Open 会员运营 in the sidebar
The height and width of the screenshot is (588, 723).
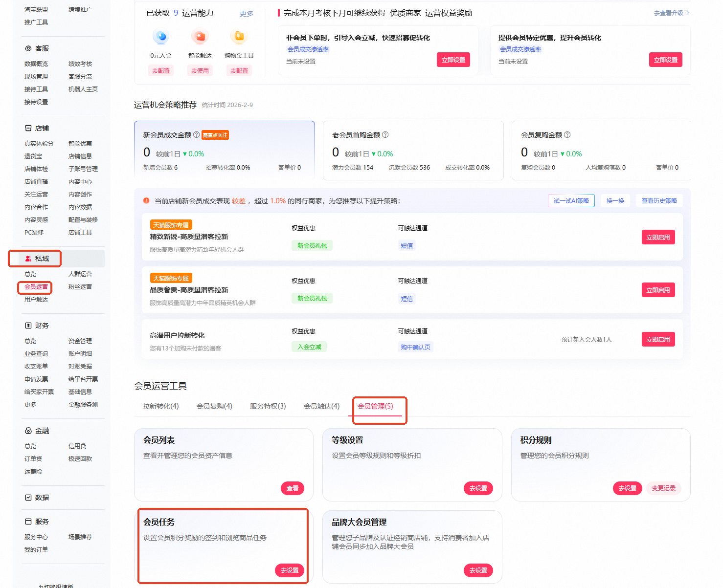coord(36,287)
